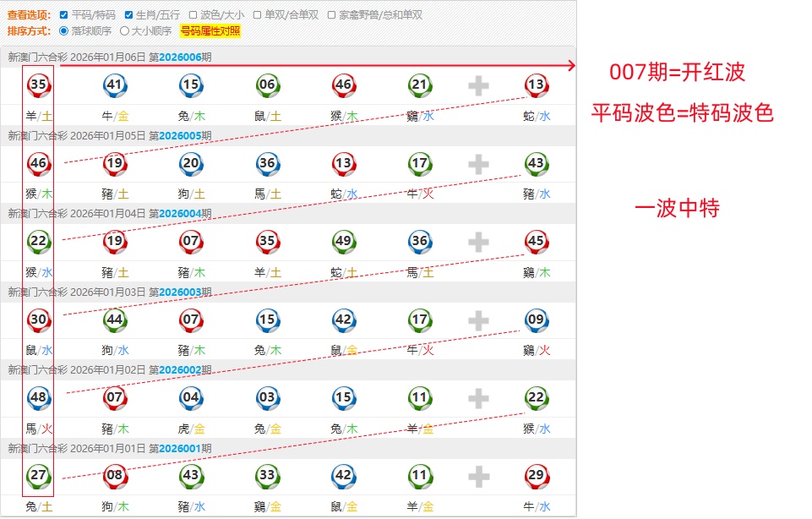Select the 大小顺序 sort radio button

tap(125, 31)
